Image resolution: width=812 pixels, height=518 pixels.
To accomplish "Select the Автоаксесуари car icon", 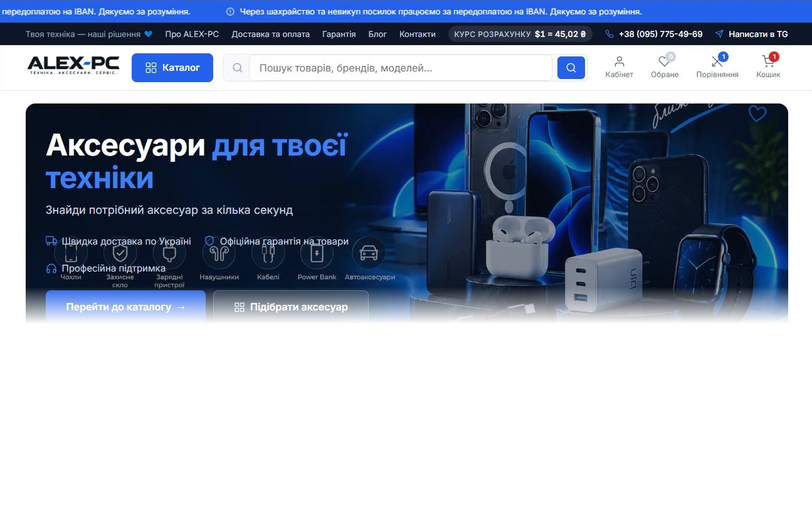I will 369,253.
